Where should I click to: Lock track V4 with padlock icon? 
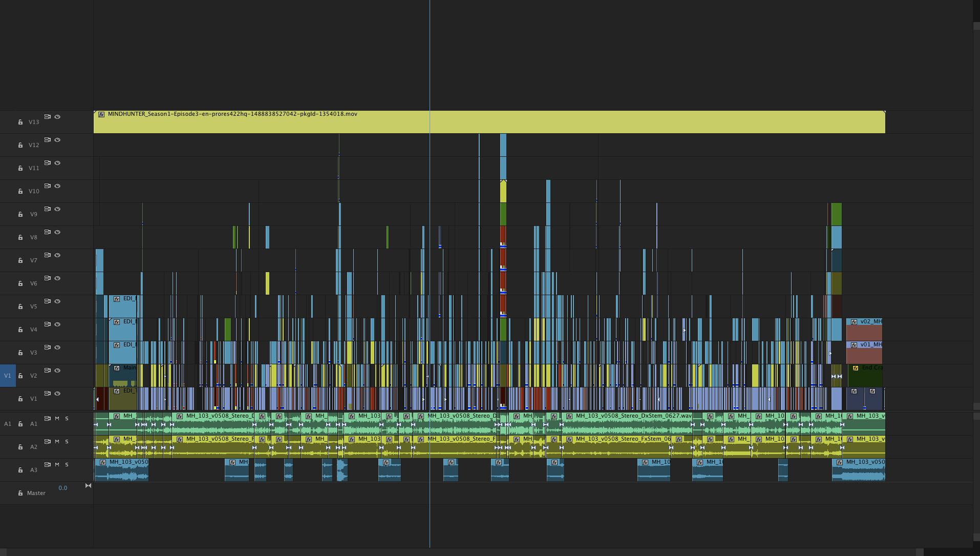coord(20,330)
